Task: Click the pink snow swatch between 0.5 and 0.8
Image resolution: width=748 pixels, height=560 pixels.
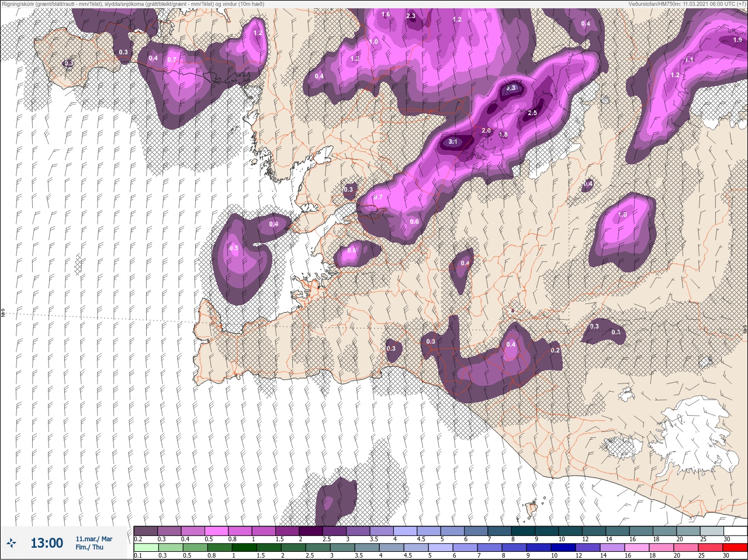Action: (217, 531)
